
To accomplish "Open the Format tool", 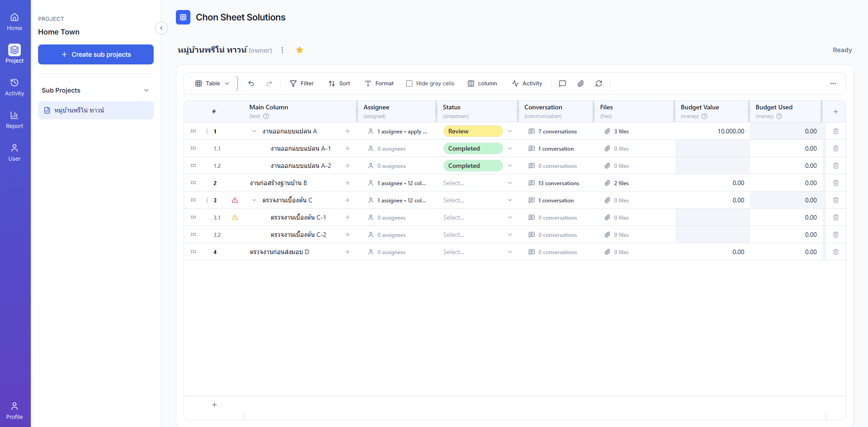I will click(x=379, y=83).
